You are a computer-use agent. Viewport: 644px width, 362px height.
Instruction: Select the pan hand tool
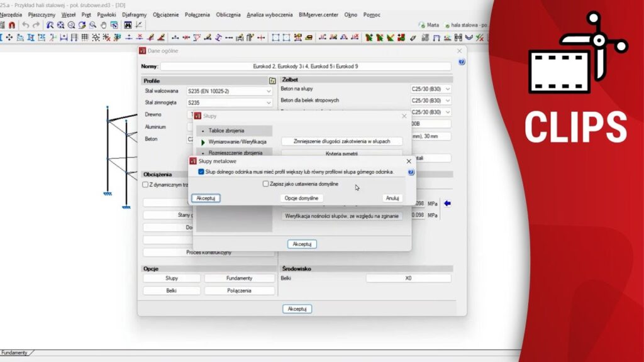(x=103, y=25)
